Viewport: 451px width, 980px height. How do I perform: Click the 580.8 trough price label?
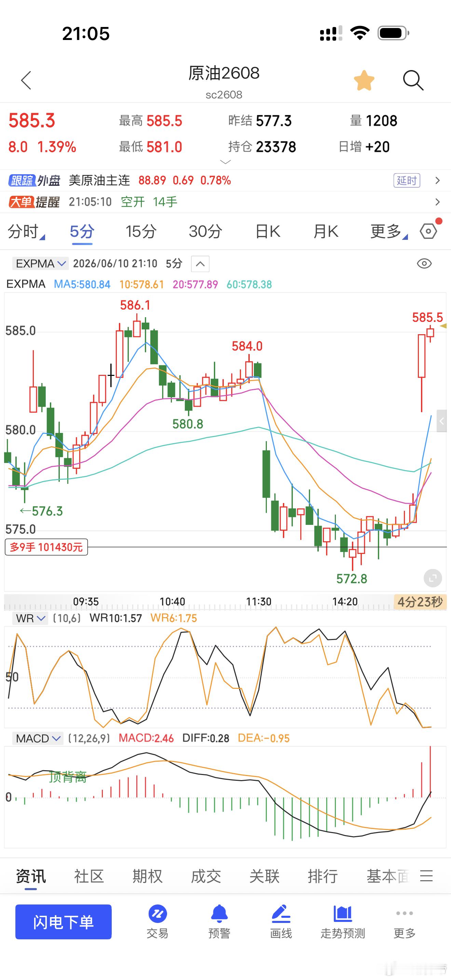[x=188, y=424]
